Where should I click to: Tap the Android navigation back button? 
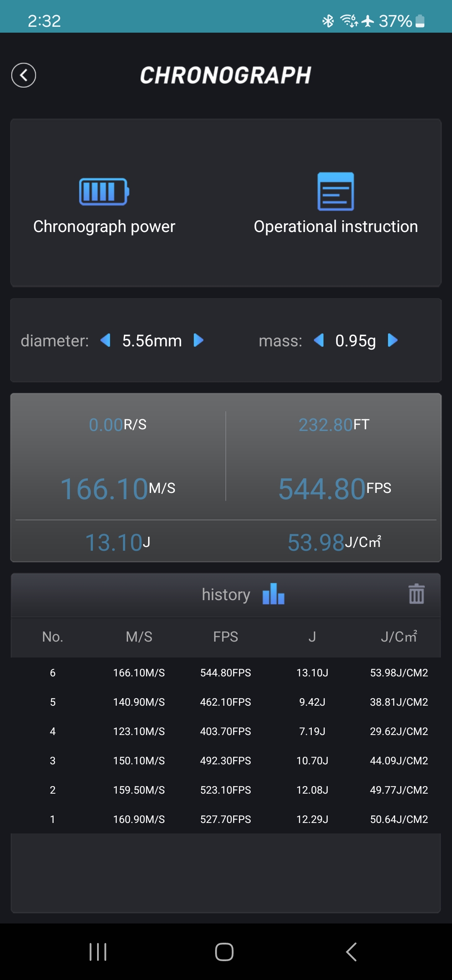coord(352,952)
